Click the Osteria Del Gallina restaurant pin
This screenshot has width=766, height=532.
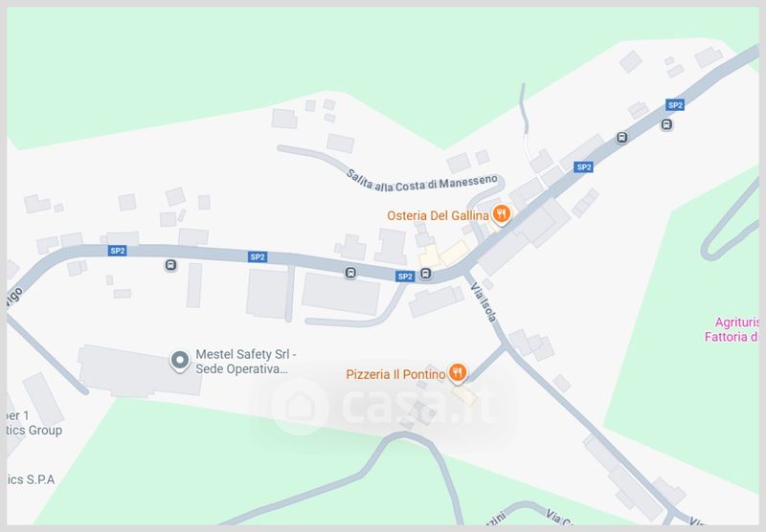pos(501,214)
